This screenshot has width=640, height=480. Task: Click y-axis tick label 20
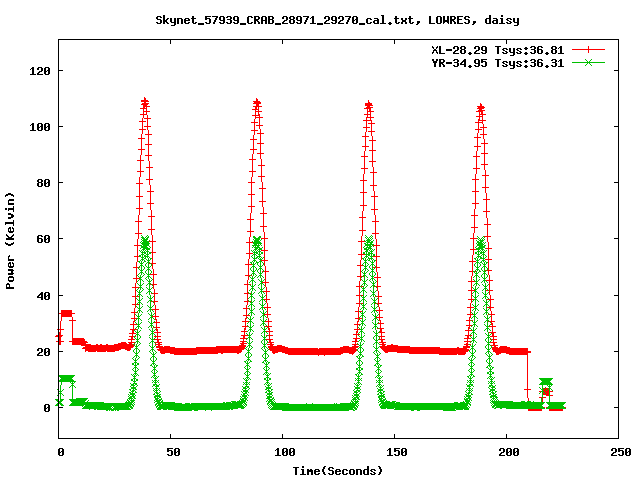(x=44, y=351)
